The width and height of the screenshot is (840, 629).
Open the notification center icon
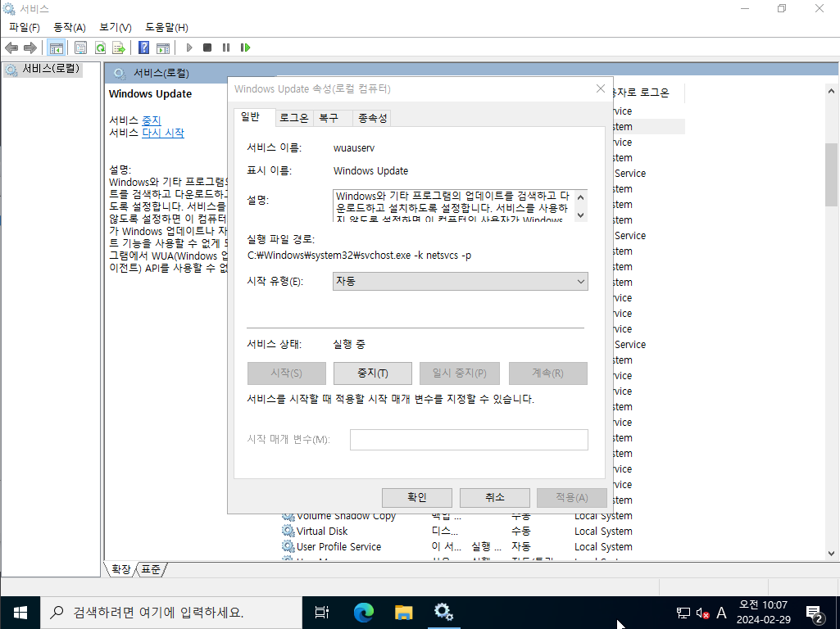pos(815,613)
